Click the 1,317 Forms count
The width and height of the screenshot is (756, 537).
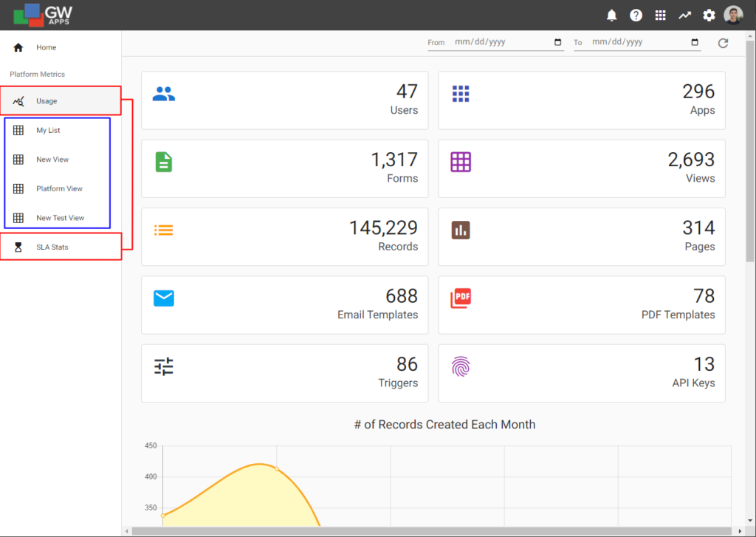[x=394, y=160]
